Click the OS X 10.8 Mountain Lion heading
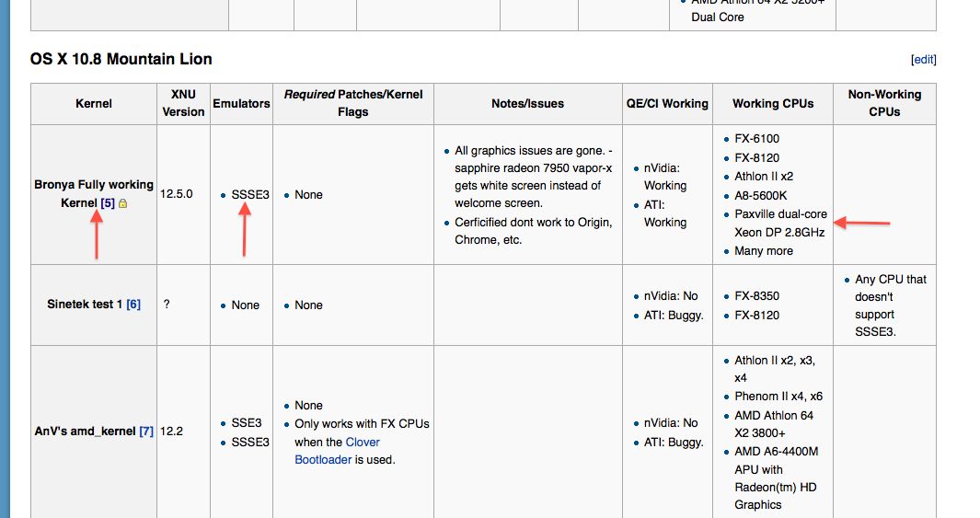Screen dimensions: 980x518 click(x=121, y=60)
